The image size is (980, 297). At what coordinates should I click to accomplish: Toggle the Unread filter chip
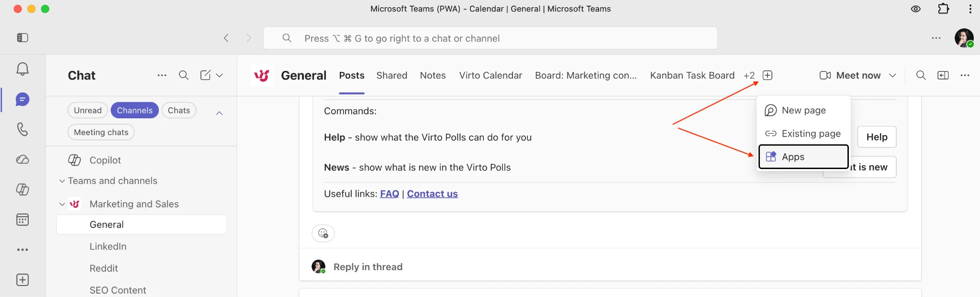[x=88, y=110]
